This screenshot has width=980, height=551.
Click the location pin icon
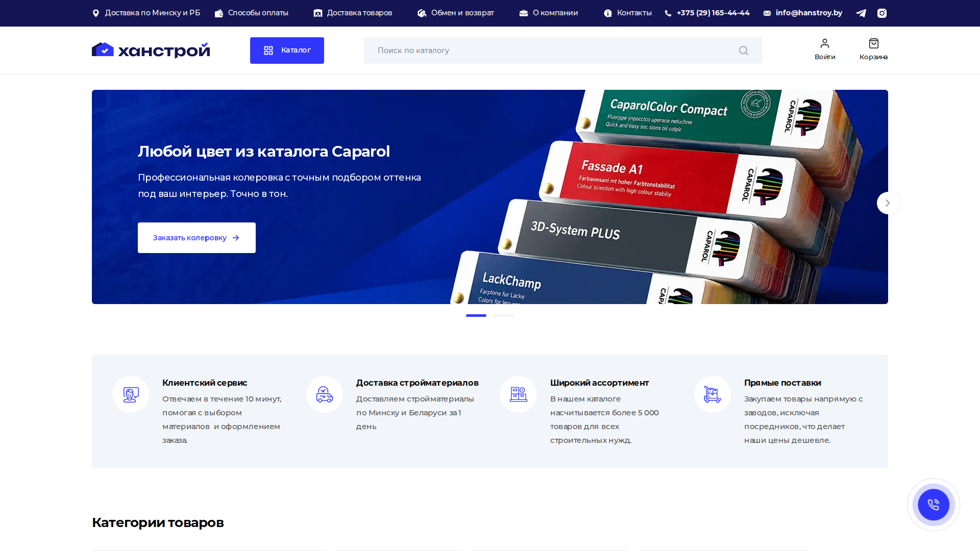(95, 13)
